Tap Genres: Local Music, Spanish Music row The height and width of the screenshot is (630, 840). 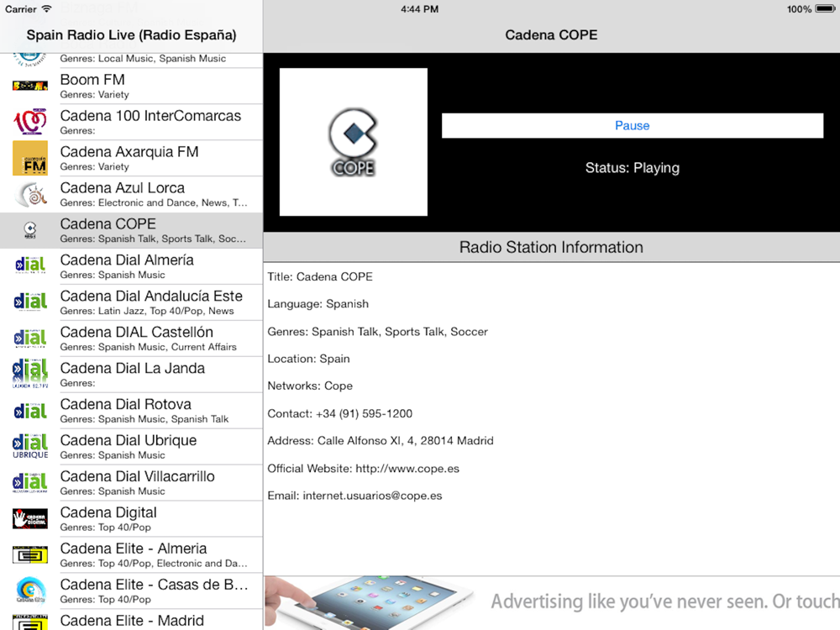click(x=143, y=59)
